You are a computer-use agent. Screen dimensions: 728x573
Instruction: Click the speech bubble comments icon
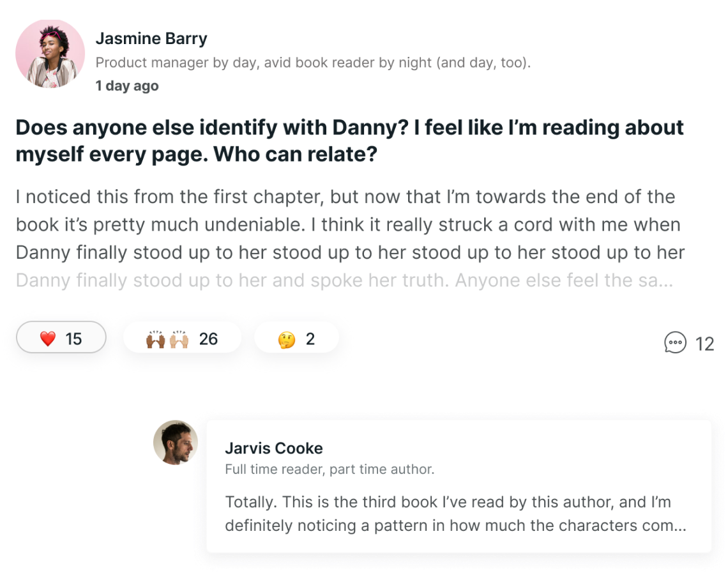click(x=676, y=343)
